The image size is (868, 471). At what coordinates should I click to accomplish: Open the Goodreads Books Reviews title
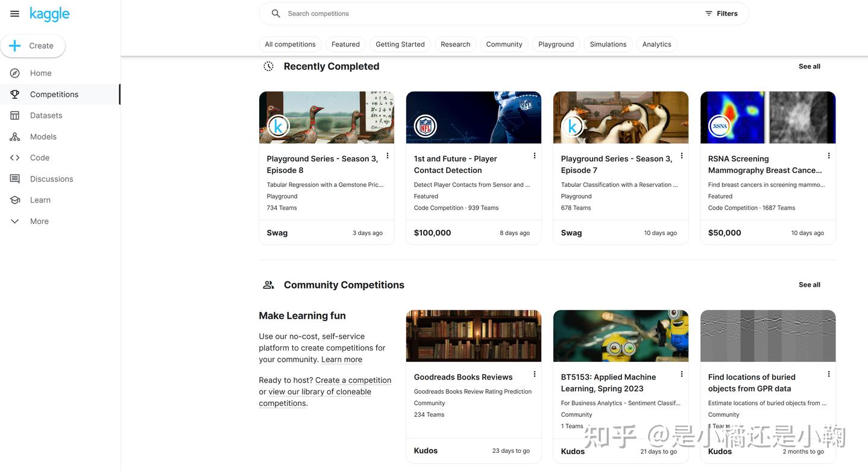tap(463, 377)
